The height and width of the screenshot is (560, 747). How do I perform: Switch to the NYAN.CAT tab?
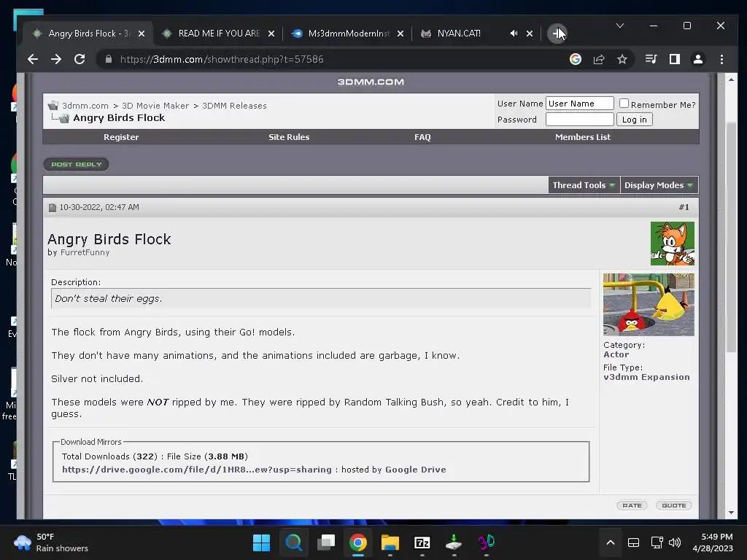click(x=458, y=34)
